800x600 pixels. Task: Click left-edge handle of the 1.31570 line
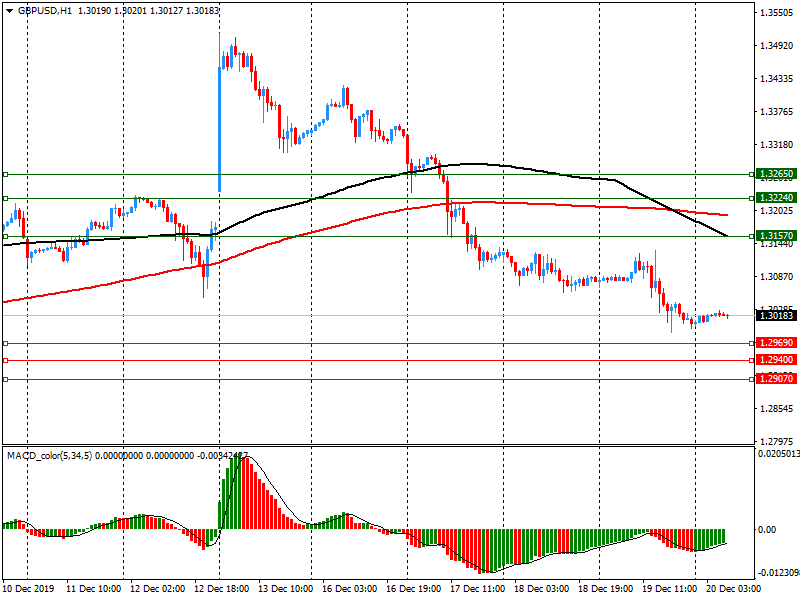5,236
